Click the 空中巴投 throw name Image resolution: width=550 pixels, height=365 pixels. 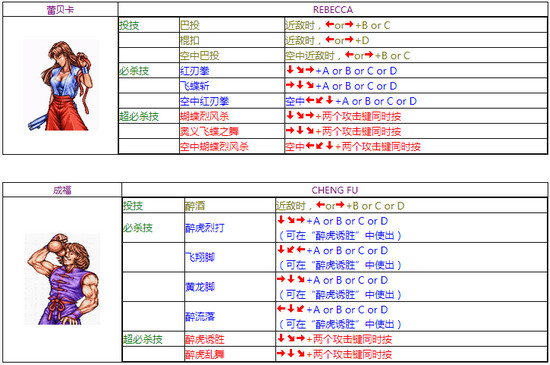click(x=200, y=56)
